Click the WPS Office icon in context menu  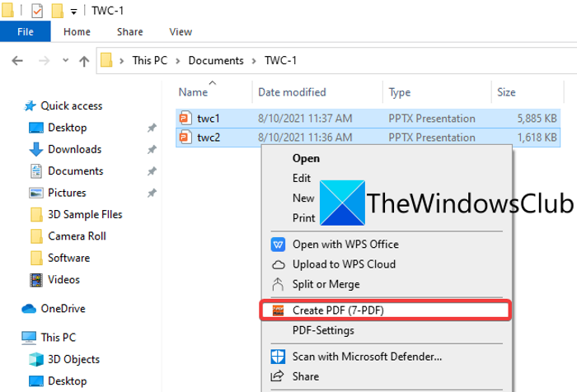click(278, 245)
